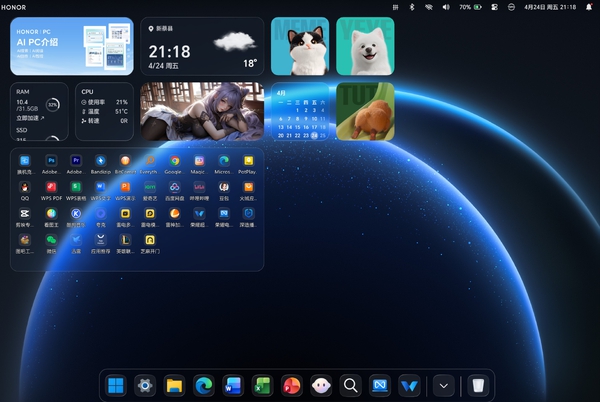Click the RAM 32% circular usage gauge
Screen dimensions: 600x402
[53, 104]
